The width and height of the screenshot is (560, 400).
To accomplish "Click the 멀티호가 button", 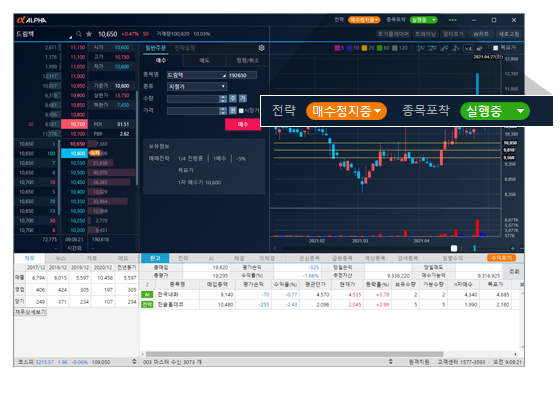I will (x=453, y=34).
